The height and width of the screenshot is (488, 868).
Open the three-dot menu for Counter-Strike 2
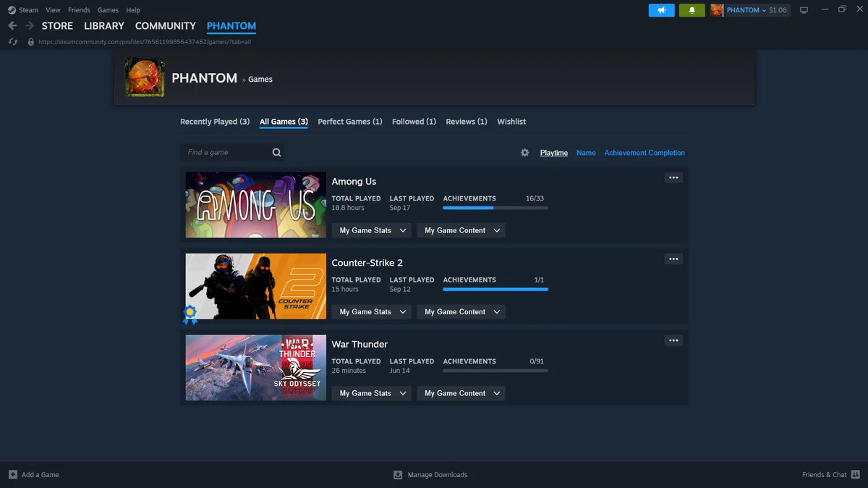(x=673, y=259)
